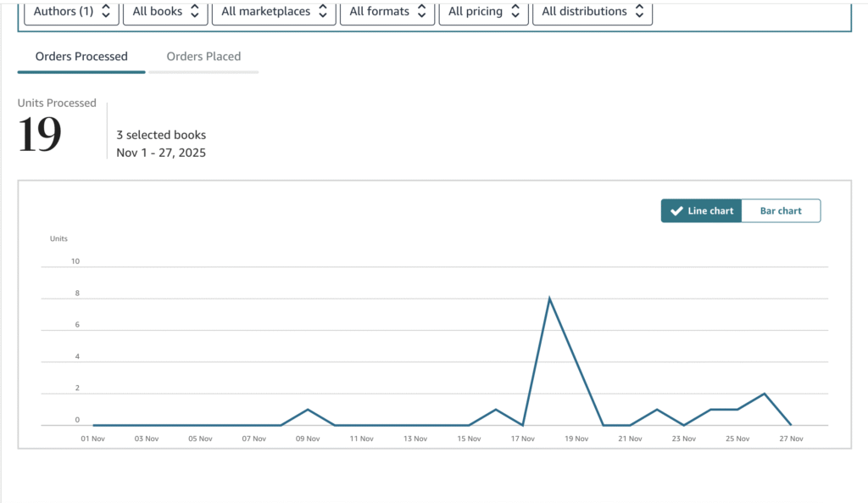Open the Authors (1) filter dropdown
Screen dimensions: 868x503
(71, 12)
